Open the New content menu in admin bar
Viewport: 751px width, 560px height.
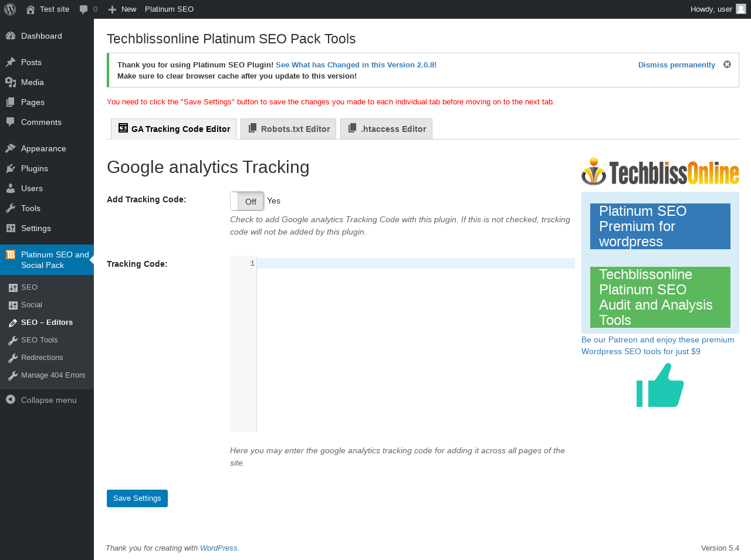click(x=122, y=9)
